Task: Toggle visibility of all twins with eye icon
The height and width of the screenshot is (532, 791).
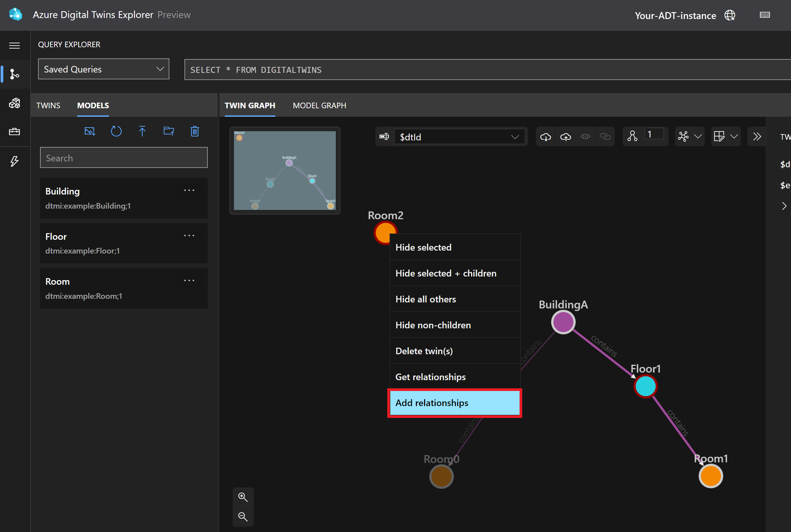Action: tap(585, 136)
